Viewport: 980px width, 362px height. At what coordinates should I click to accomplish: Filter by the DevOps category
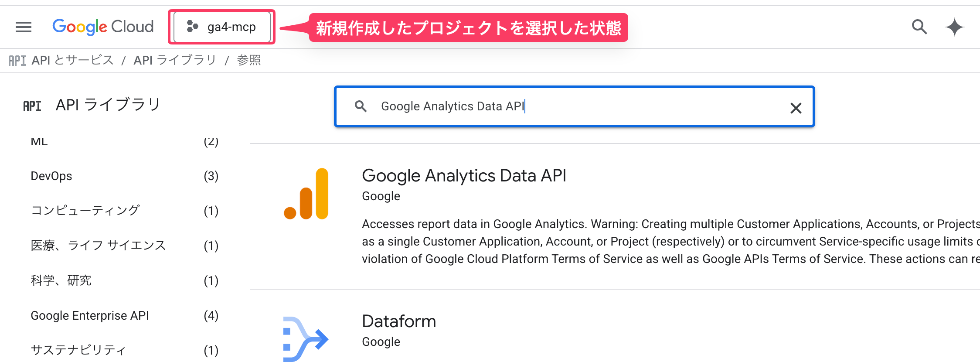(51, 176)
